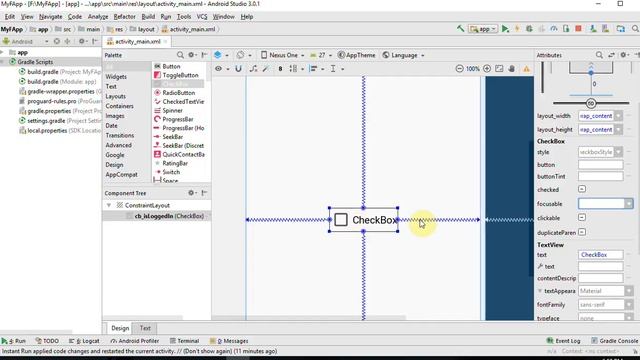The width and height of the screenshot is (640, 360).
Task: Apply changes with the lightning icon
Action: [517, 29]
